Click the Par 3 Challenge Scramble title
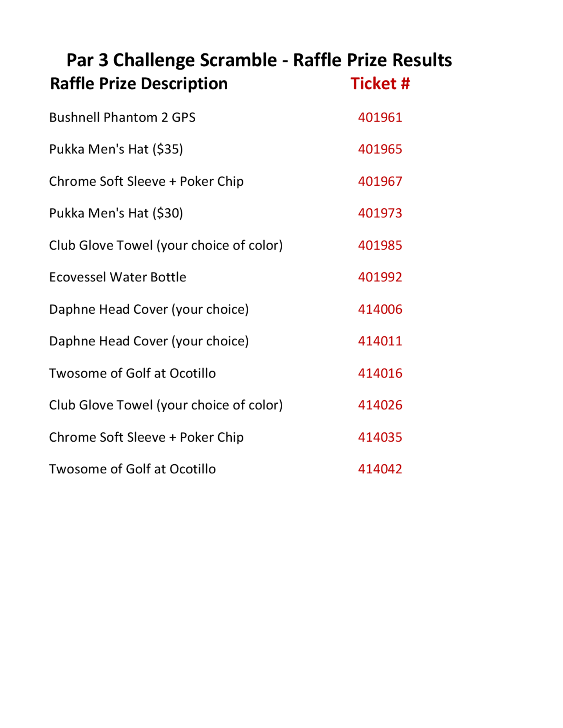This screenshot has width=563, height=728. coord(259,60)
